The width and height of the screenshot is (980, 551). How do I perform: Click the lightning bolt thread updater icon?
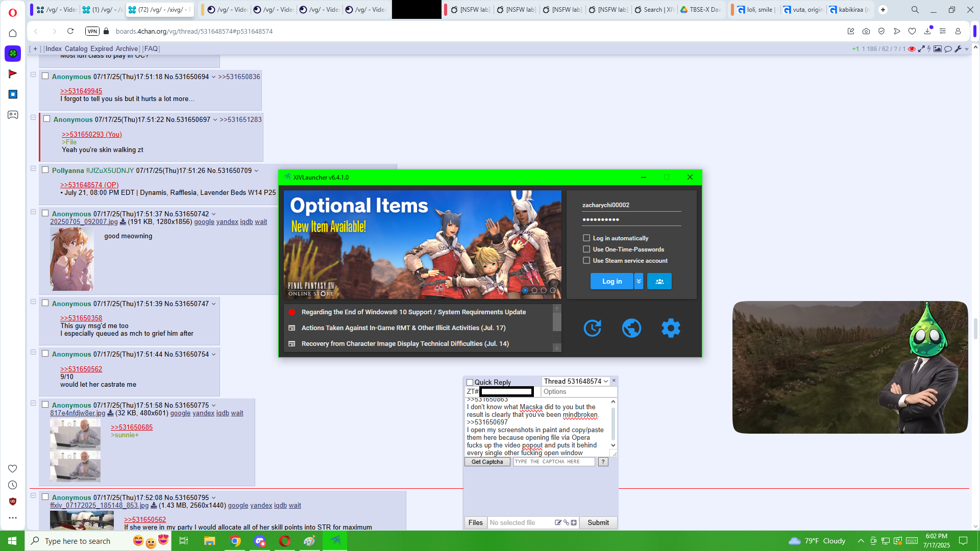pos(929,49)
